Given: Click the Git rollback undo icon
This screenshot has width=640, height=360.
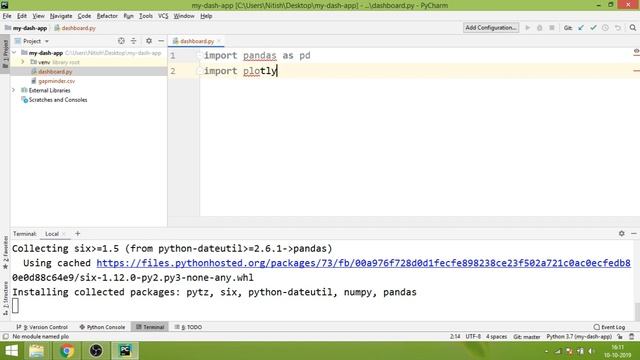Looking at the screenshot, I should (x=618, y=28).
